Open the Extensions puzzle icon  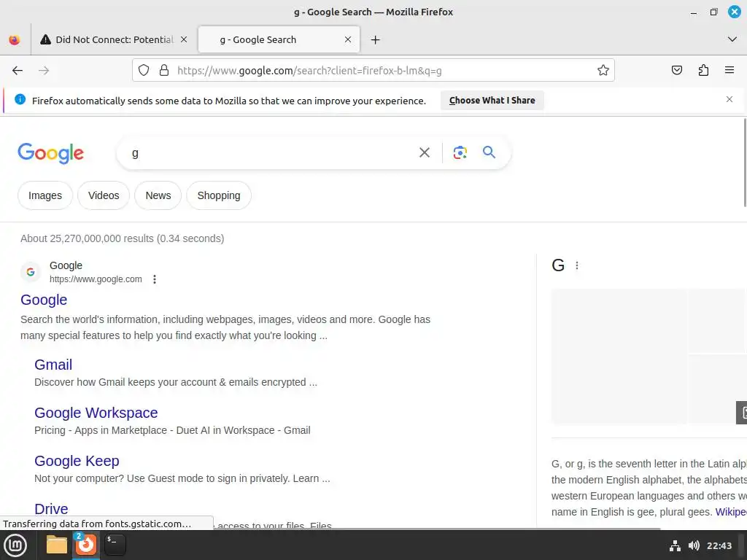703,71
